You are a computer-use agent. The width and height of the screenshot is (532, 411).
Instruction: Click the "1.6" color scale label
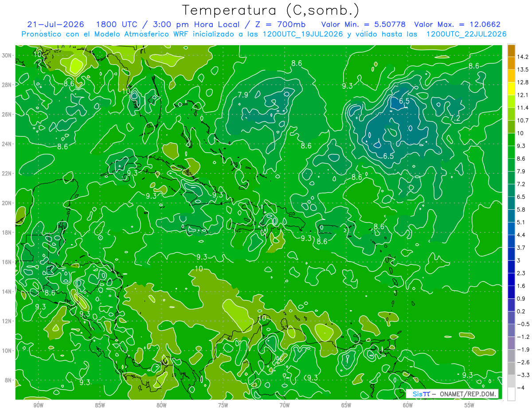521,286
